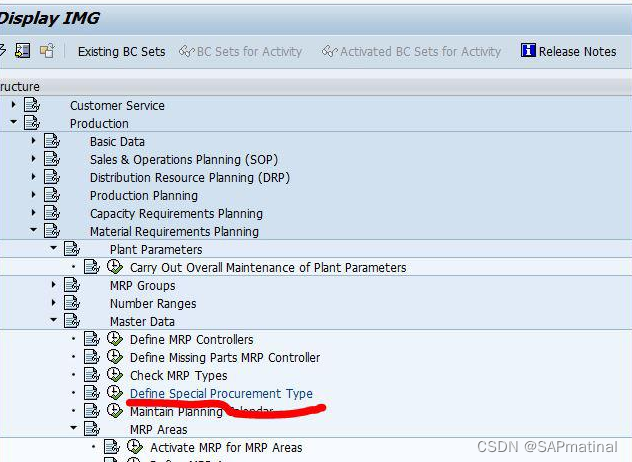Select the Production tree row
The image size is (632, 462).
(x=316, y=123)
